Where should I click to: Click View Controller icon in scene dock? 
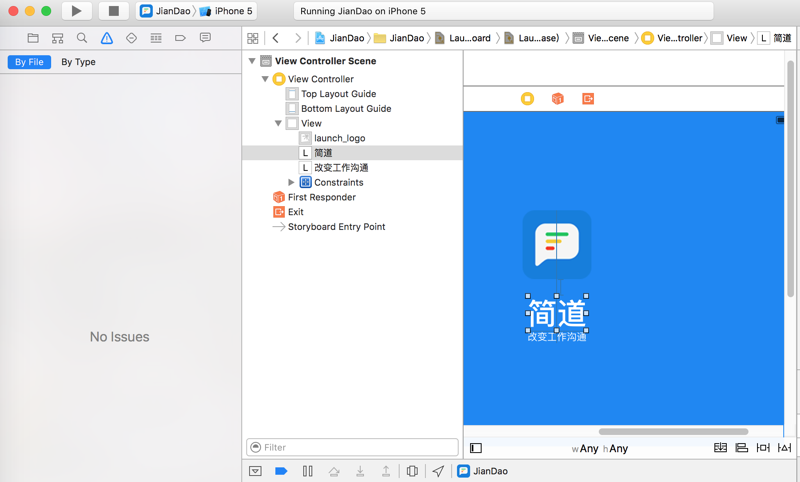pos(528,98)
